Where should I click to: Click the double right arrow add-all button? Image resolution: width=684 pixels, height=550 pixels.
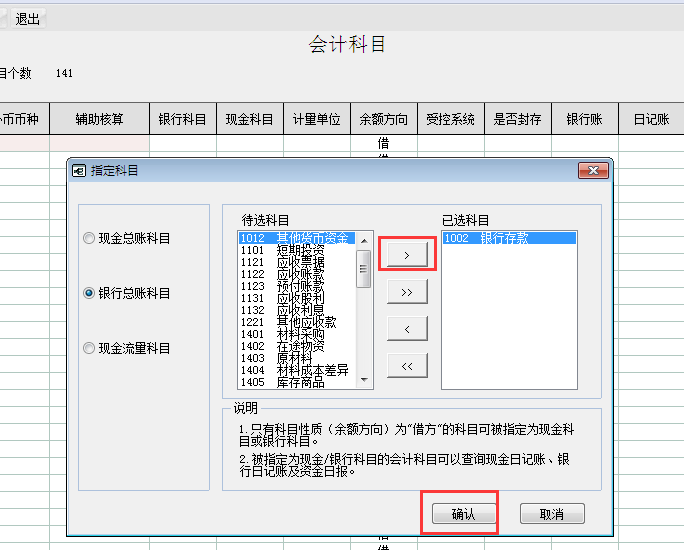pos(406,291)
